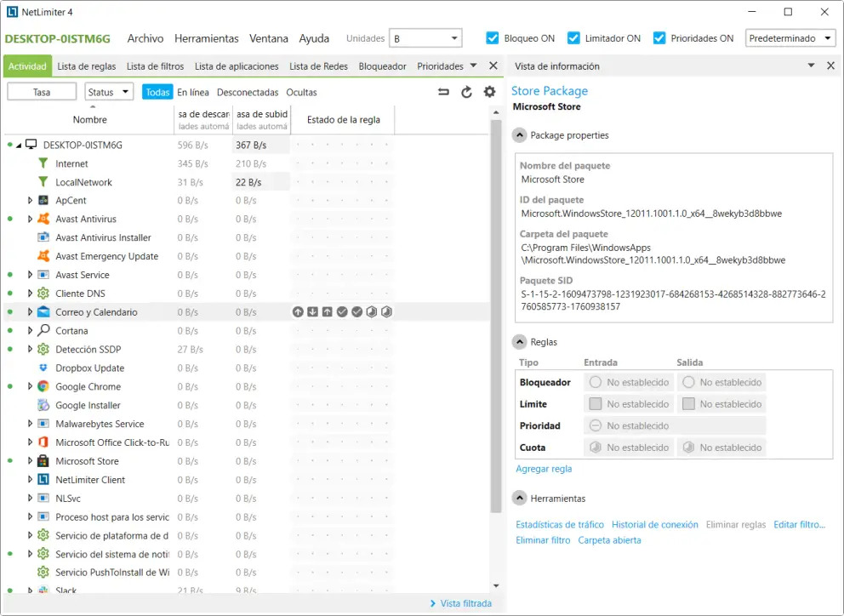Click the Avast Emergency Update icon
This screenshot has width=844, height=616.
[x=43, y=256]
